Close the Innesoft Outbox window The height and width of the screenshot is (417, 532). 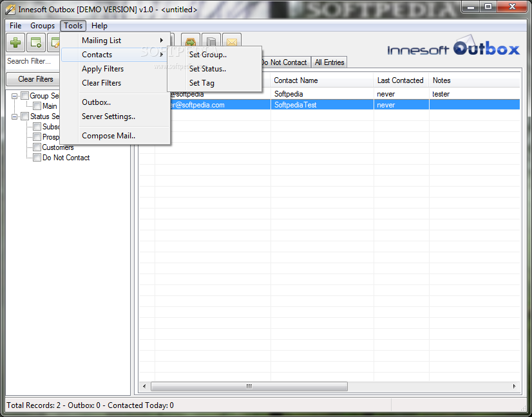pyautogui.click(x=512, y=6)
